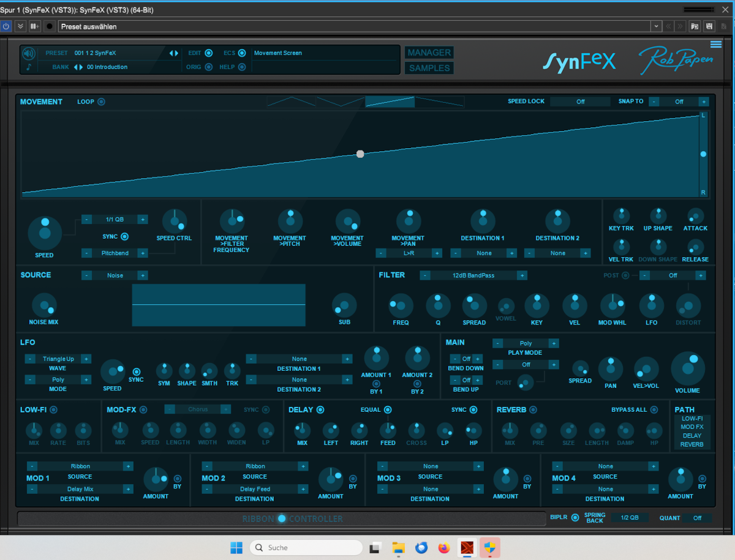The height and width of the screenshot is (560, 735).
Task: Open Task View on the taskbar
Action: click(x=375, y=548)
